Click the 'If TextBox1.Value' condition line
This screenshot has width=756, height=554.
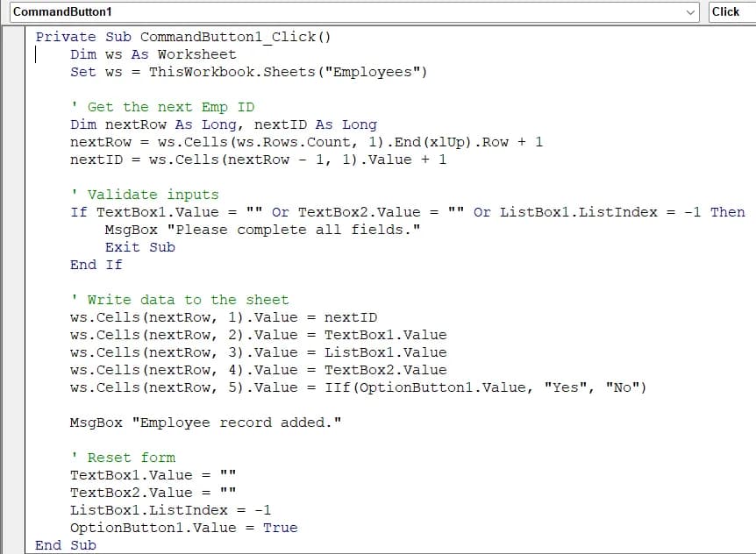click(x=408, y=212)
